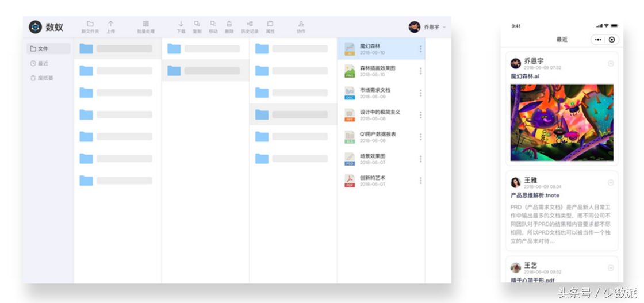Open the 乔恩宇 account dropdown arrow

click(x=444, y=27)
